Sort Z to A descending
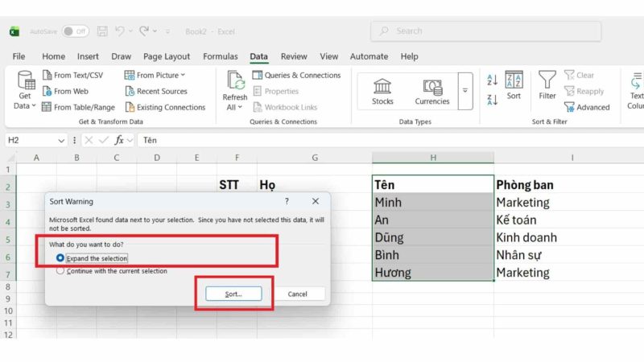 pyautogui.click(x=493, y=100)
